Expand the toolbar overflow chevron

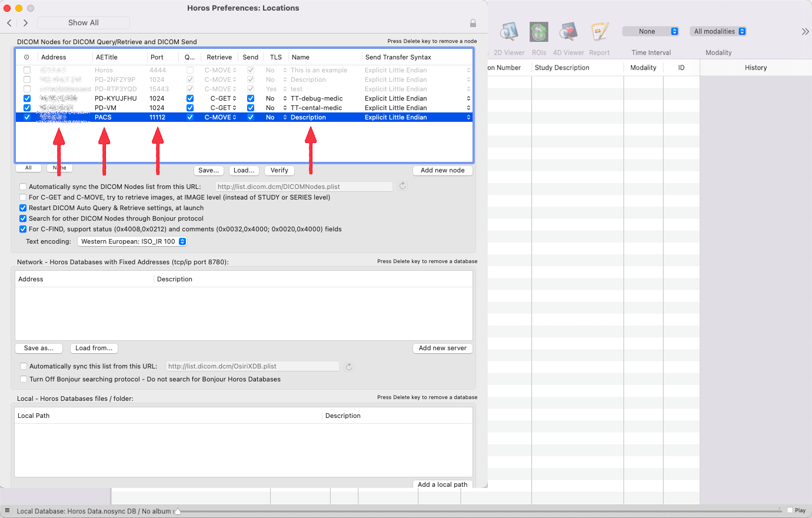point(805,32)
